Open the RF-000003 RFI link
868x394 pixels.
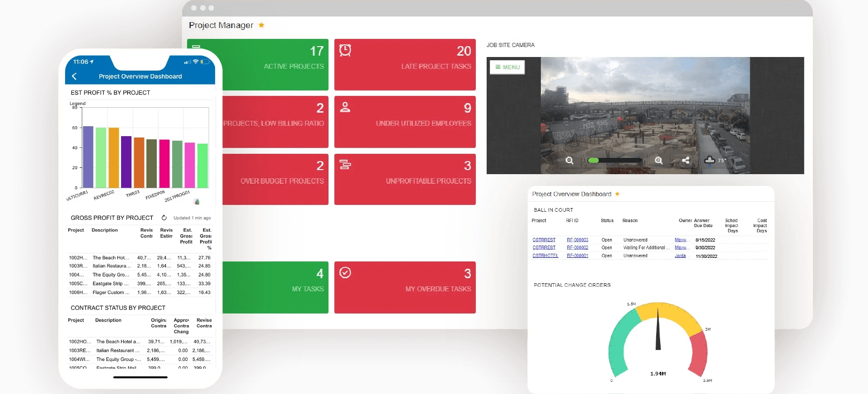pyautogui.click(x=577, y=240)
